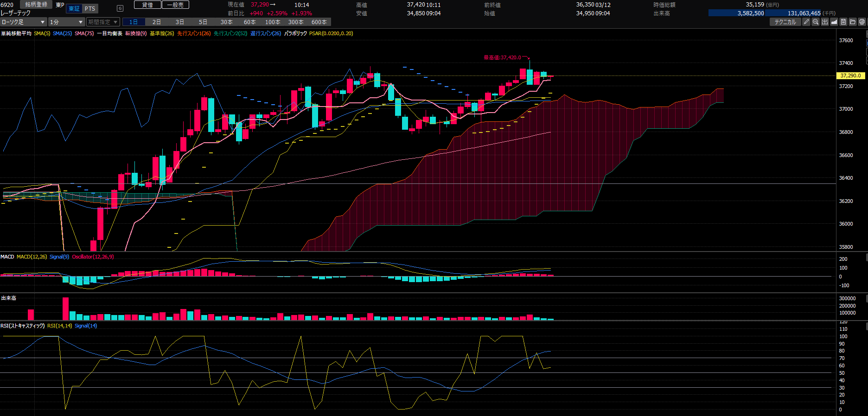Select the 100本 bar count tab
The image size is (868, 416).
273,22
